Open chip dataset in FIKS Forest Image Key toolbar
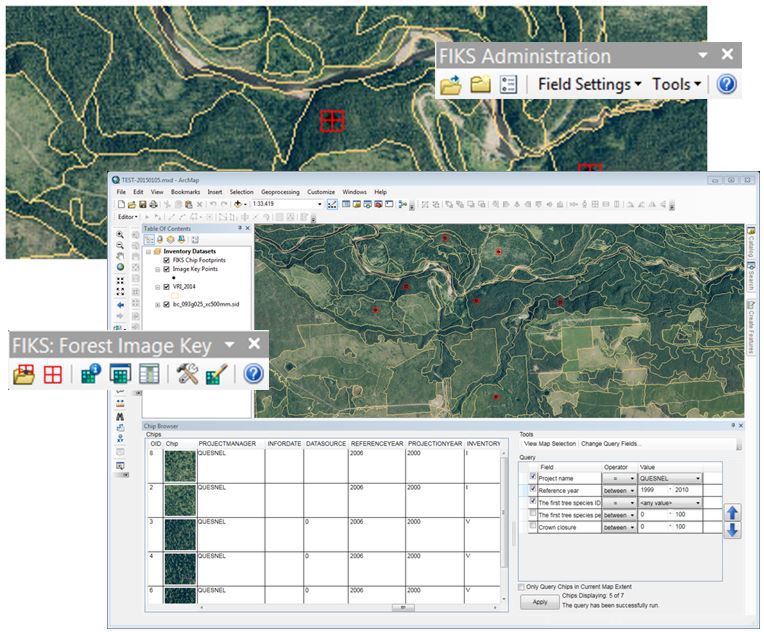Image resolution: width=764 pixels, height=632 pixels. coord(23,374)
